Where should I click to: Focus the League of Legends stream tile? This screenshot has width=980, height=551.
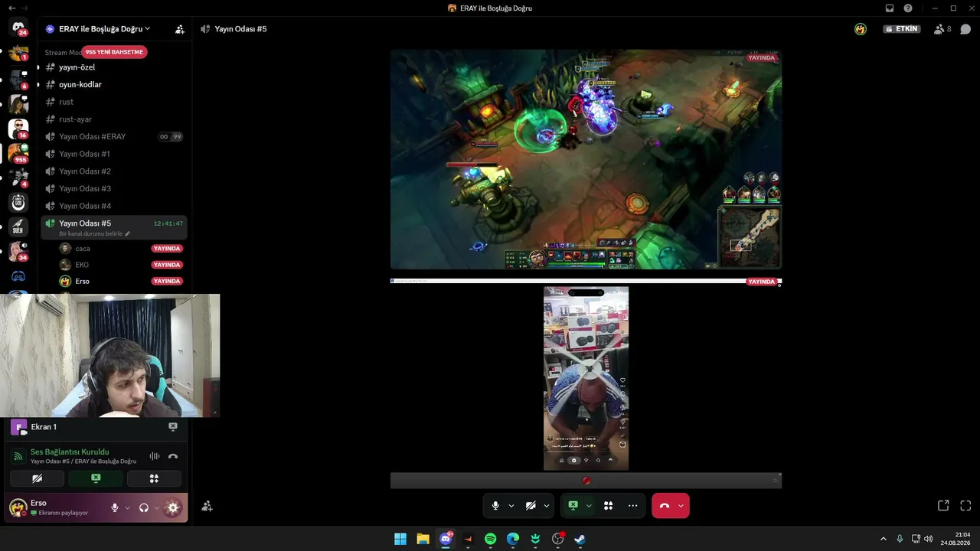click(x=586, y=159)
